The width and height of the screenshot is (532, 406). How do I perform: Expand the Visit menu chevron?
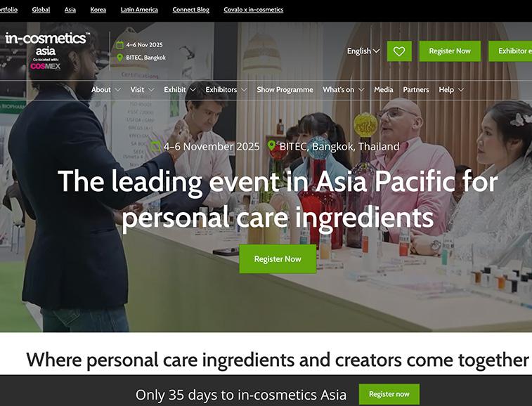pyautogui.click(x=151, y=90)
